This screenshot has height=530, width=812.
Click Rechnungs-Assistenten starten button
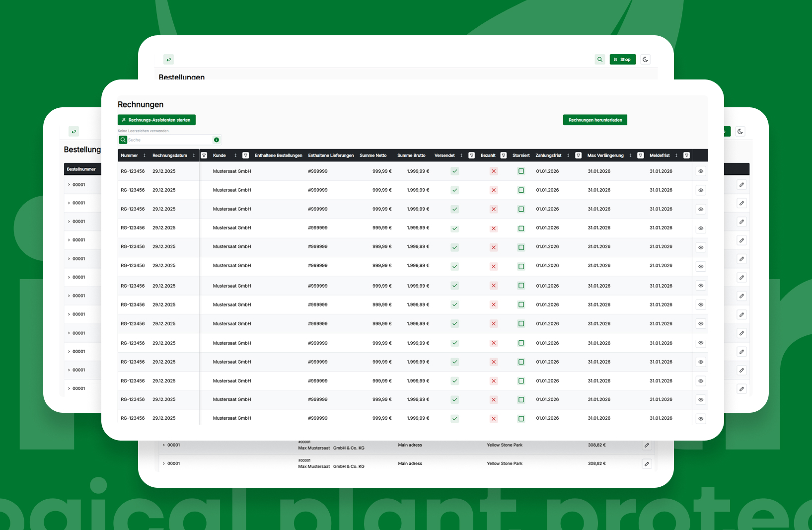(x=156, y=120)
